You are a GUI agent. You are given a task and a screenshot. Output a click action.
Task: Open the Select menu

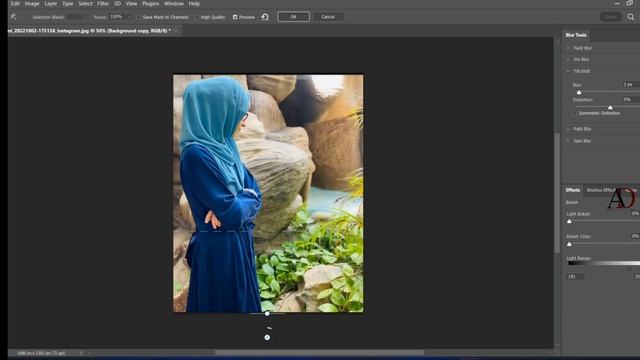coord(85,4)
